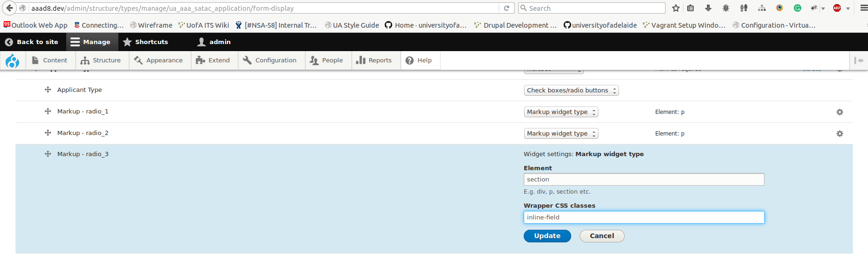Open the Configuration - Virtua… bookmark

pyautogui.click(x=774, y=25)
